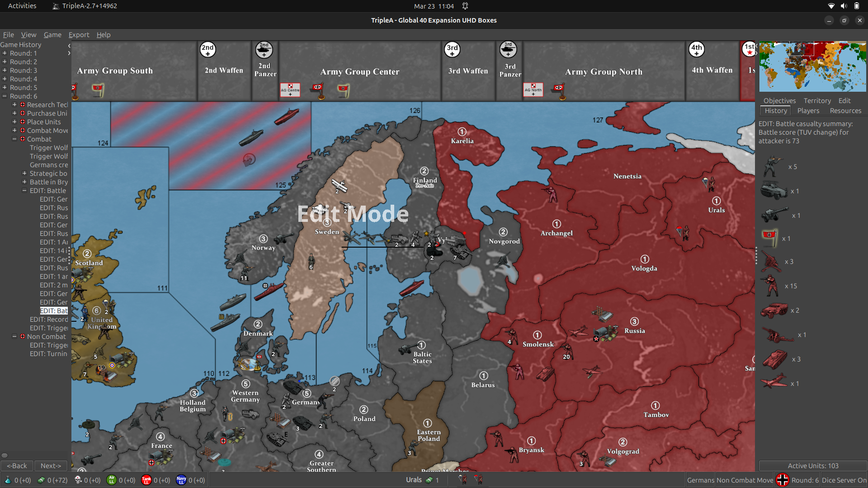868x488 pixels.
Task: Click the infantry x 5 casualty icon
Action: (771, 166)
